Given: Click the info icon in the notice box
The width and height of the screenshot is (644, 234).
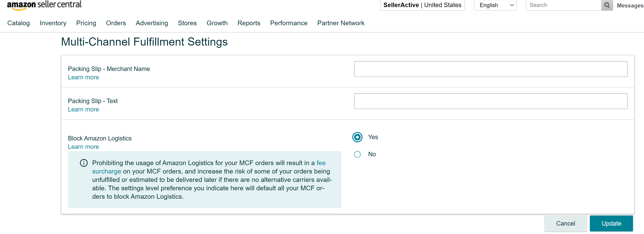Looking at the screenshot, I should [83, 163].
